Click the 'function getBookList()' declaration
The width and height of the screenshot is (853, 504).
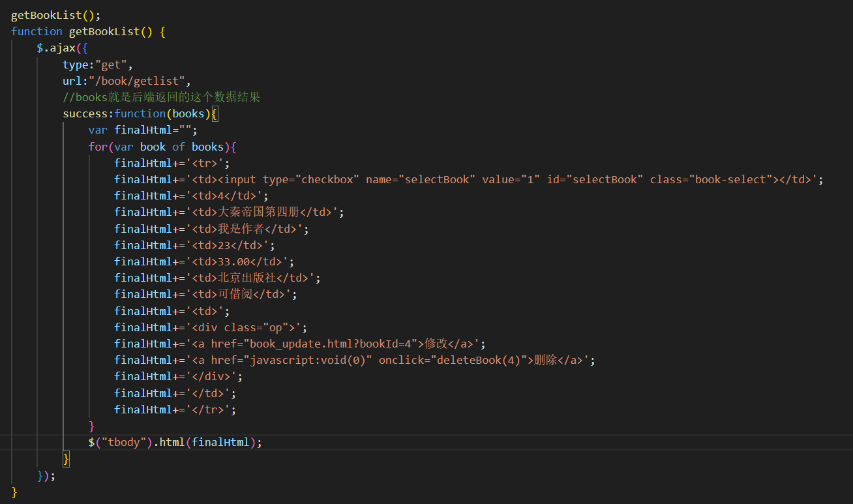coord(89,31)
